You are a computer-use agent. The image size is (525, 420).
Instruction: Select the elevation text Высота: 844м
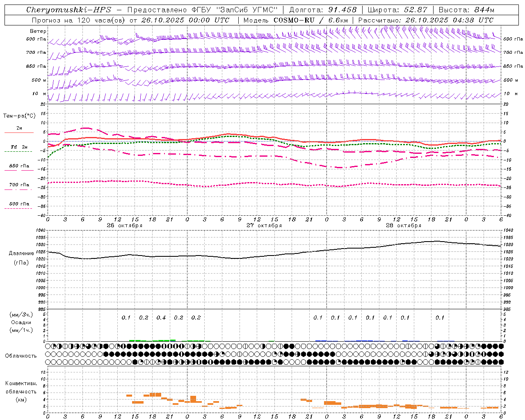tap(466, 10)
